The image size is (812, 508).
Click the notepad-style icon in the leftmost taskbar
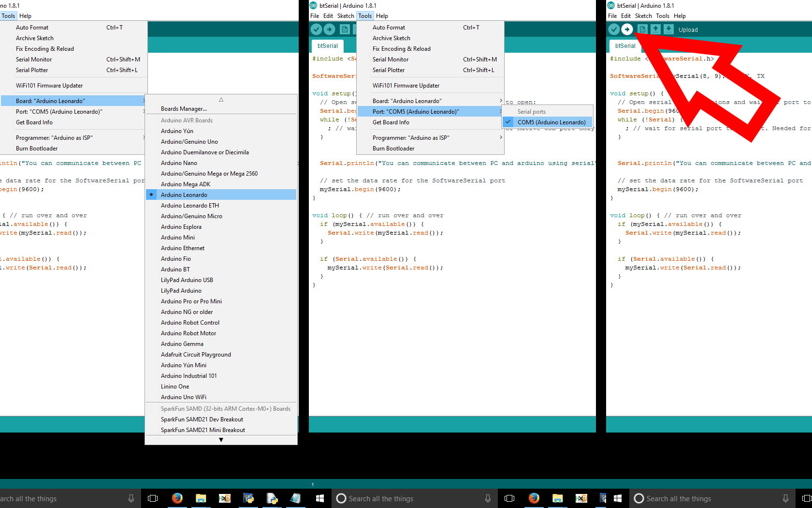[295, 498]
